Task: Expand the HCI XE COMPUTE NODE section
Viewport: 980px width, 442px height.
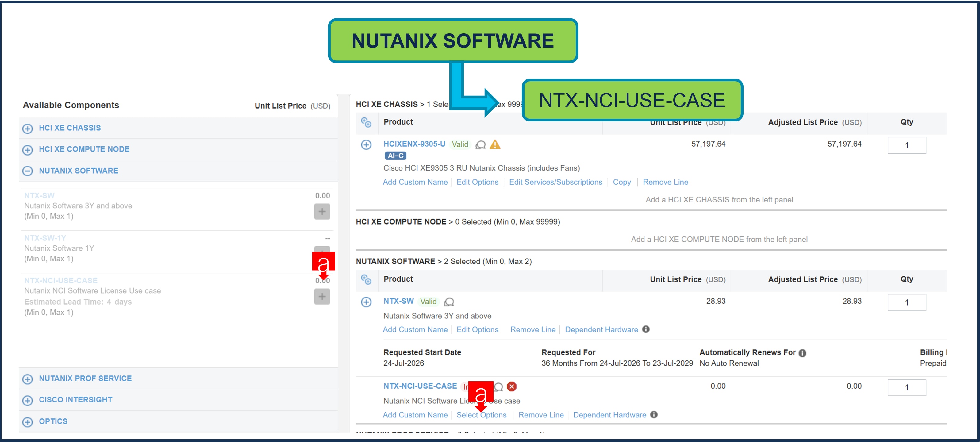Action: coord(27,150)
